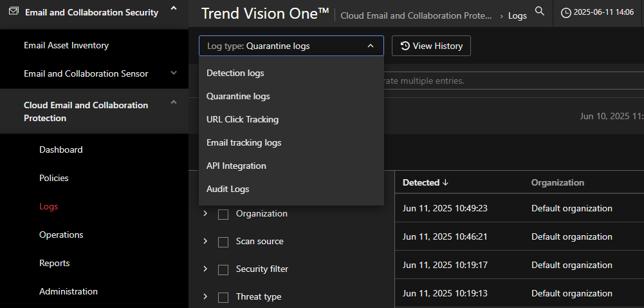Screen dimensions: 644x308
Task: Click the clock icon beside the date
Action: 566,13
